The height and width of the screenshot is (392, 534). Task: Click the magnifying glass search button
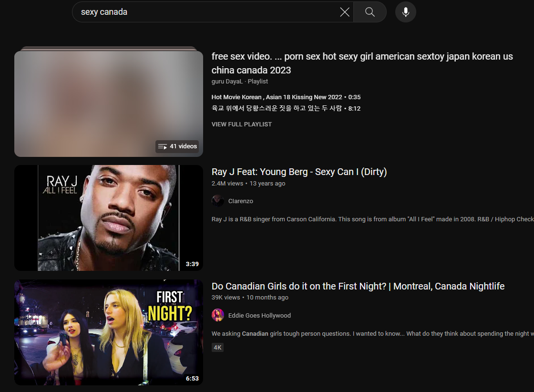pos(370,12)
